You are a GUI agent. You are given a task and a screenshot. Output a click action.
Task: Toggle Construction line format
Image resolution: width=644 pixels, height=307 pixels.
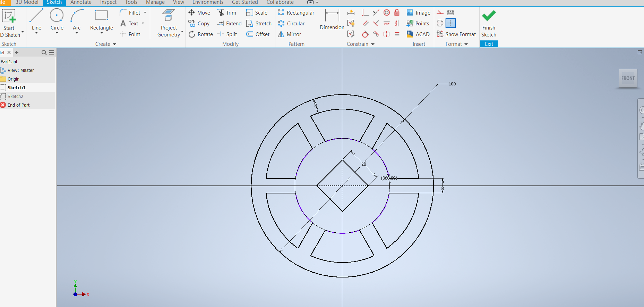(x=440, y=13)
